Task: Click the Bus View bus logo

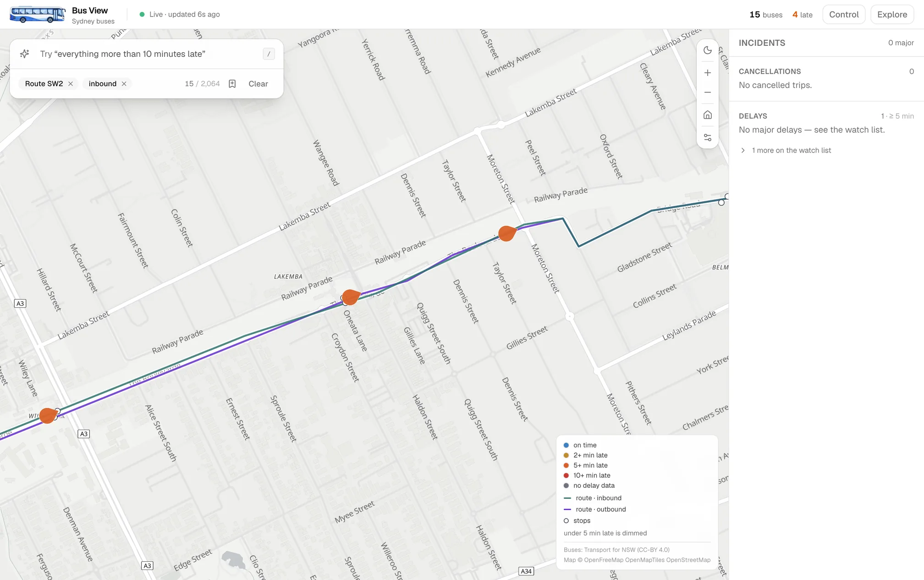Action: point(38,14)
